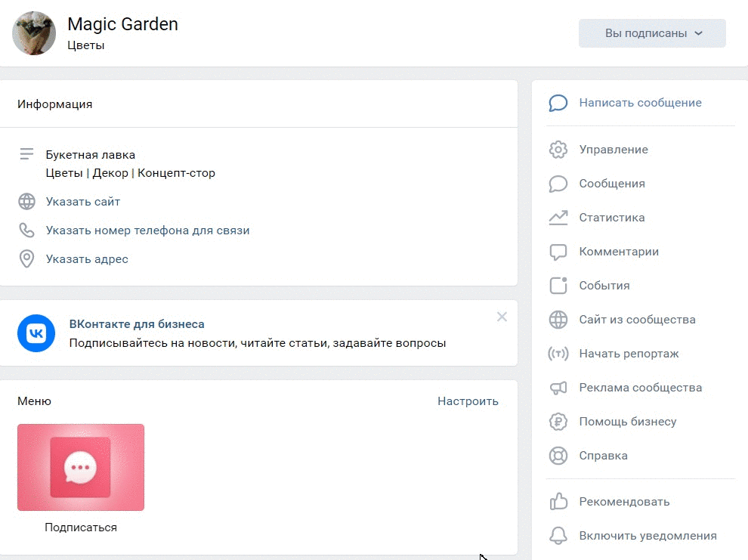Select the Начать репортаж broadcast icon
This screenshot has height=560, width=748.
(x=558, y=354)
